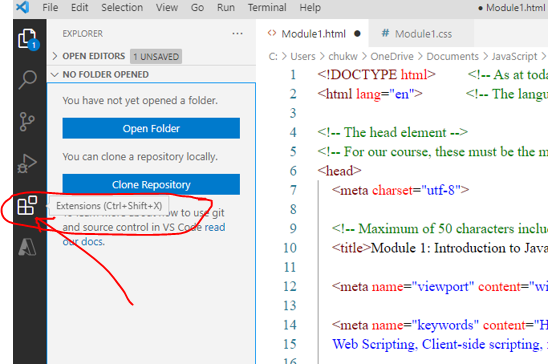This screenshot has width=548, height=364.
Task: Open the Extensions view icon
Action: pos(27,205)
